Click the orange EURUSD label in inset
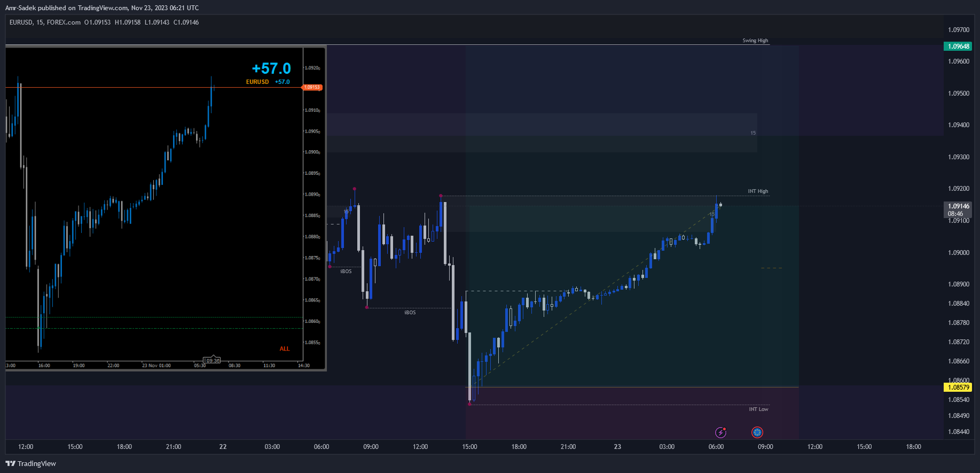 pyautogui.click(x=257, y=82)
